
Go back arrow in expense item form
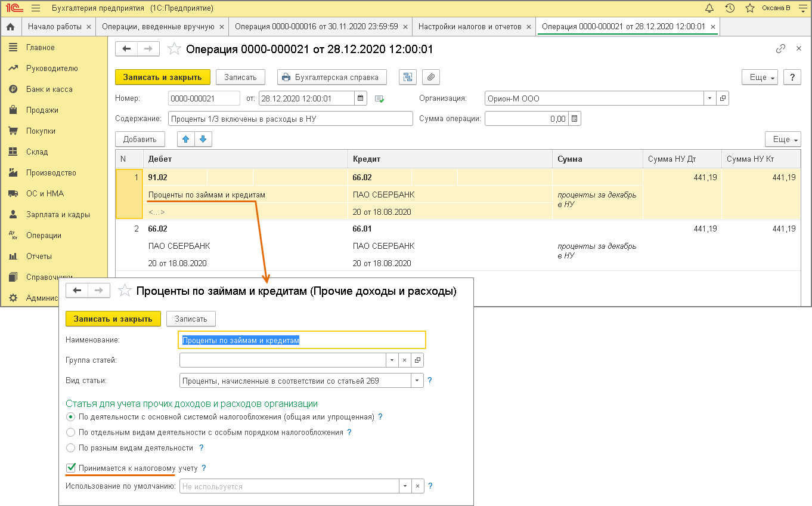(77, 291)
